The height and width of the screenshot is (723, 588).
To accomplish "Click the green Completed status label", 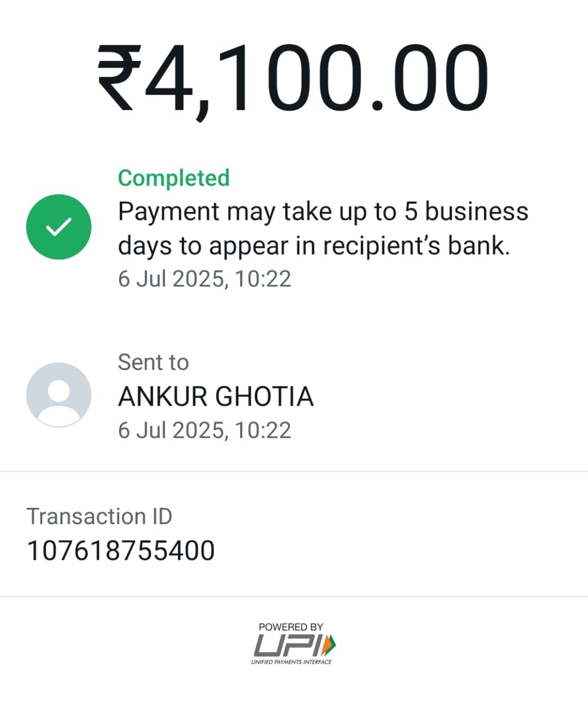I will (x=174, y=178).
